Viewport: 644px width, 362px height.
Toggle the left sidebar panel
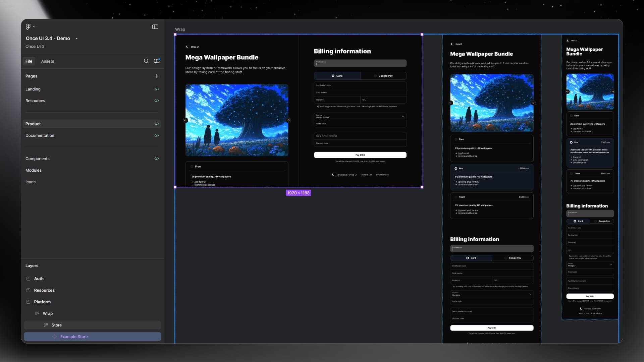(155, 26)
